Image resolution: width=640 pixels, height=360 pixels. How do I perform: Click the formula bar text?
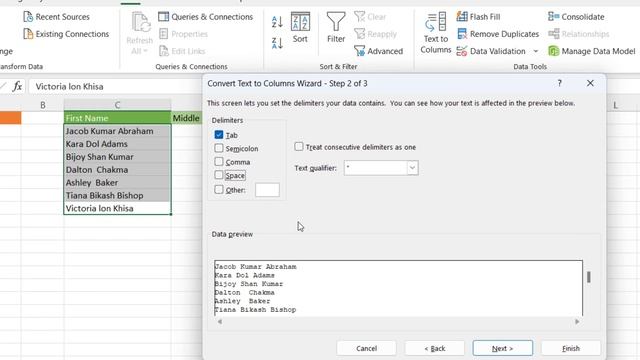click(x=69, y=87)
